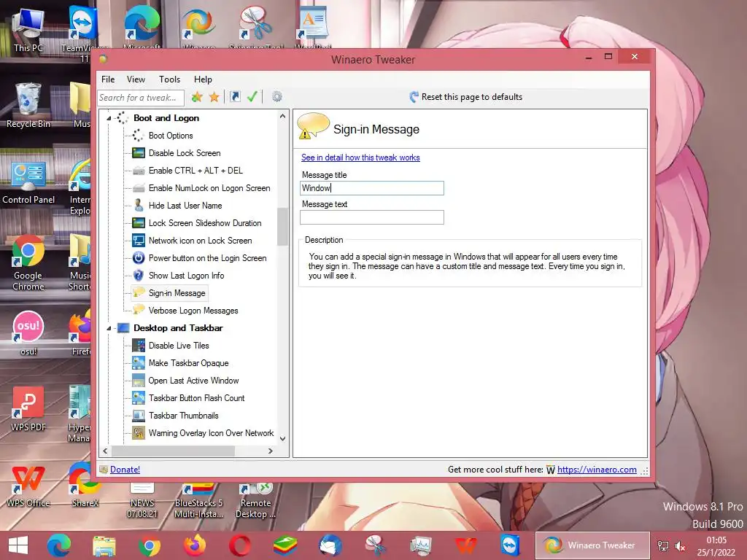Click the Message text input field
Viewport: 747px width, 560px height.
pyautogui.click(x=371, y=217)
